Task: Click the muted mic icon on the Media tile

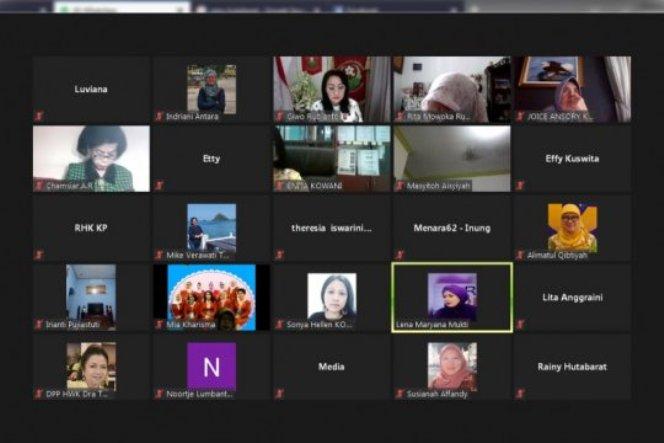Action: tap(280, 394)
